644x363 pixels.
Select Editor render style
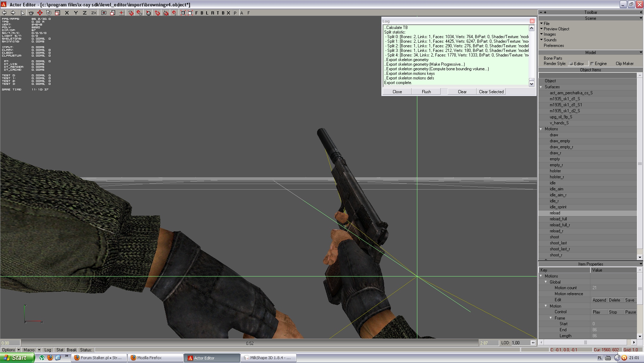click(578, 64)
